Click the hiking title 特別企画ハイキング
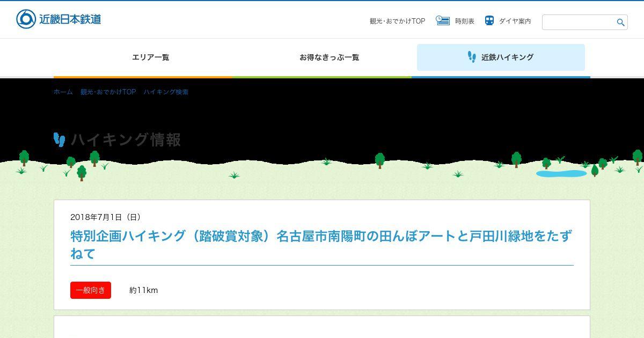Image resolution: width=644 pixels, height=338 pixels. click(321, 245)
